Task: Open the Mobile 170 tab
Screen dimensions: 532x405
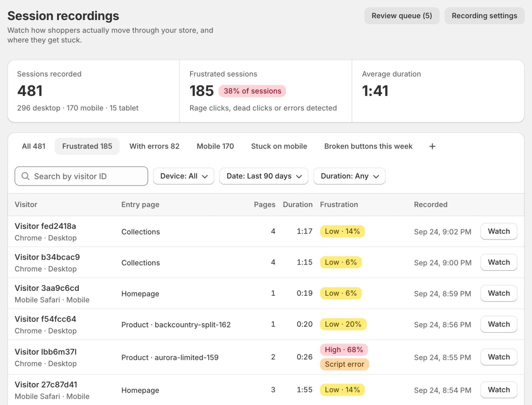Action: 215,146
